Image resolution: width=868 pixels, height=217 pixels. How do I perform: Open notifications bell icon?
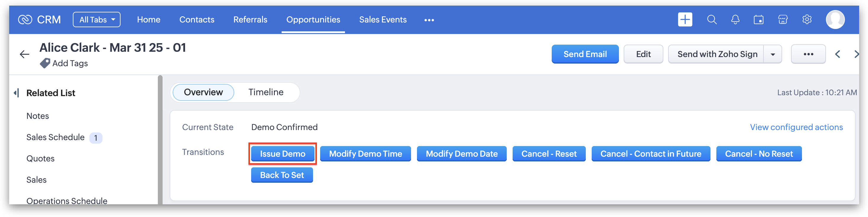coord(735,20)
